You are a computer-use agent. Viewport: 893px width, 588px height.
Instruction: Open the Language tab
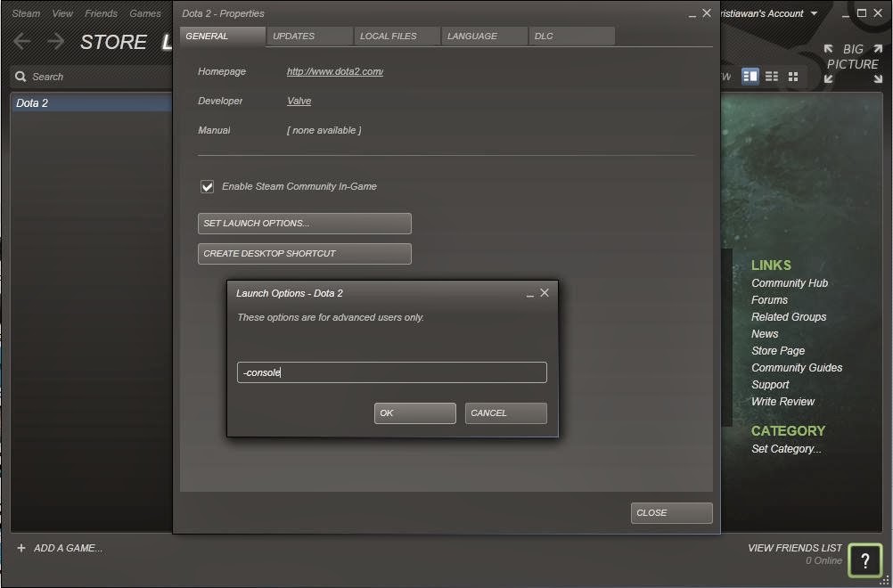484,36
